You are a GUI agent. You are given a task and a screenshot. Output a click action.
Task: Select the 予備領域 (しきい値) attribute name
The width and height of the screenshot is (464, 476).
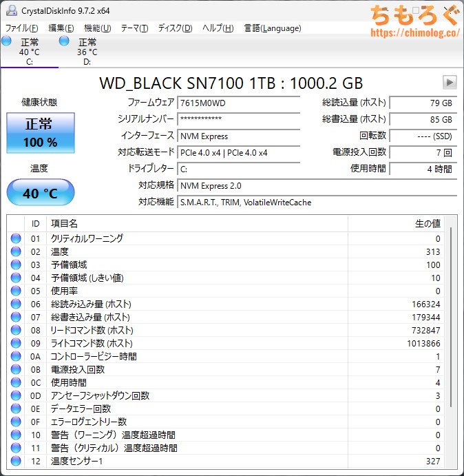point(87,278)
